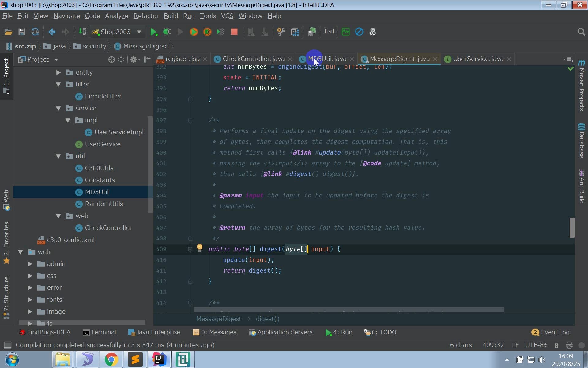
Task: Click the MD5Util class in project tree
Action: (96, 192)
